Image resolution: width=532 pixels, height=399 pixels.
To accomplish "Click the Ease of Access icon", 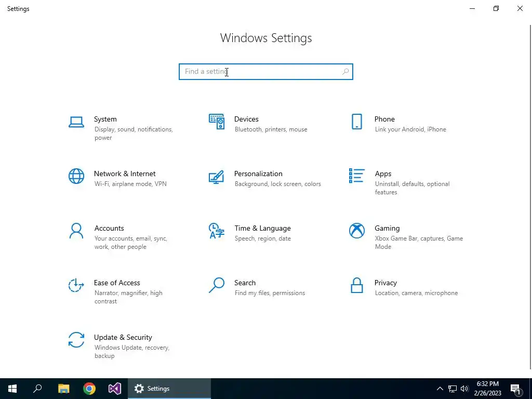I will 76,285.
